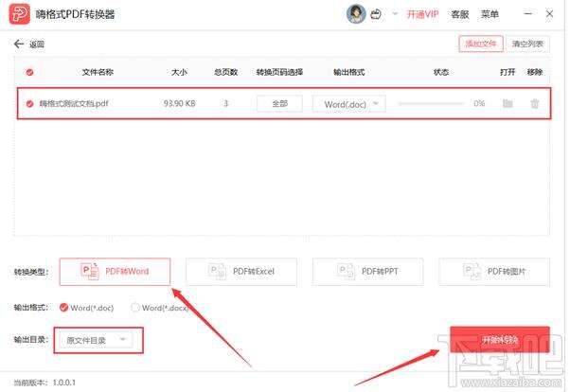Open the user avatar profile
The width and height of the screenshot is (570, 392).
[x=356, y=14]
